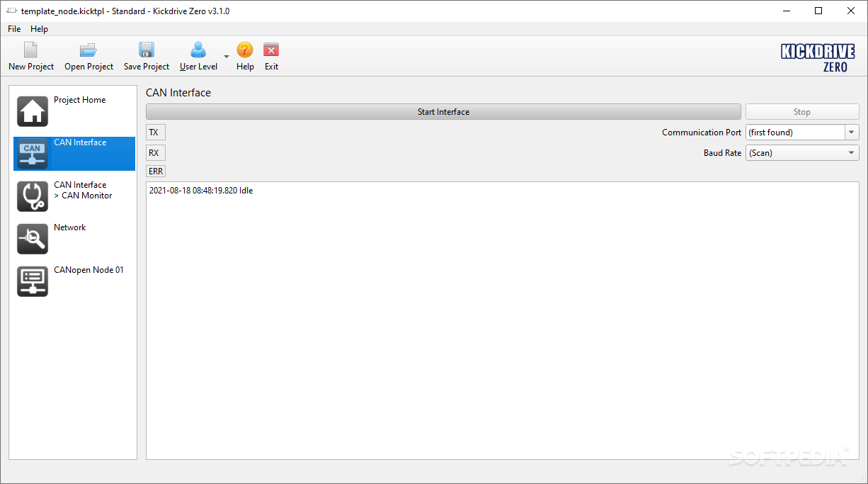Click the Communication Port label
Screen dimensions: 868x484
[x=702, y=133]
